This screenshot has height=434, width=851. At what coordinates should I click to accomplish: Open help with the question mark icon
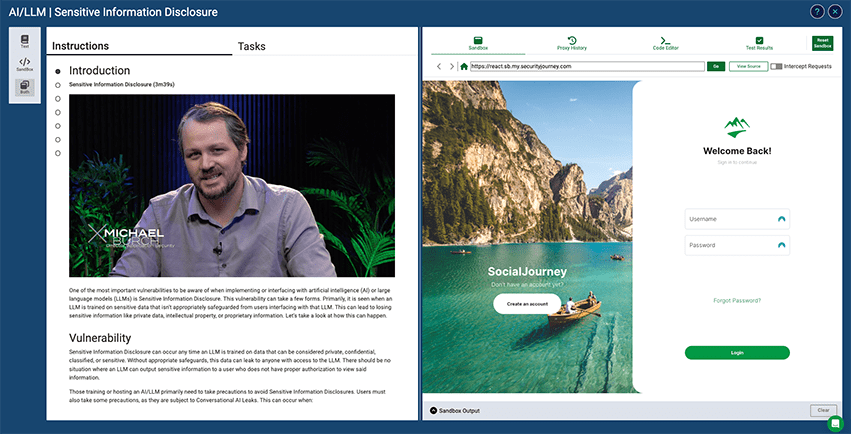pos(817,12)
